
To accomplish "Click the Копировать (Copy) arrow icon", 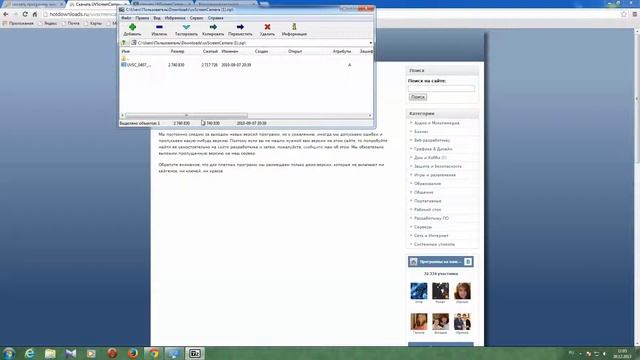I will (213, 27).
